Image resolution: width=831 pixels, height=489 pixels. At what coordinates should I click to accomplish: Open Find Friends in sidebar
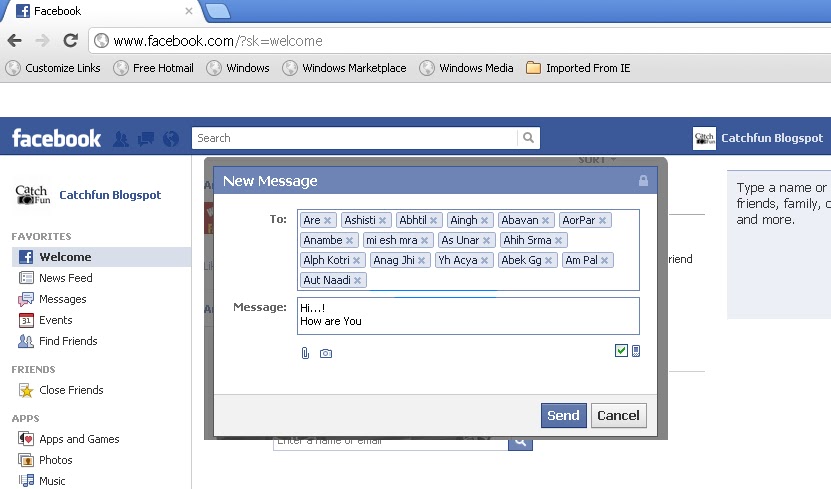(x=58, y=341)
